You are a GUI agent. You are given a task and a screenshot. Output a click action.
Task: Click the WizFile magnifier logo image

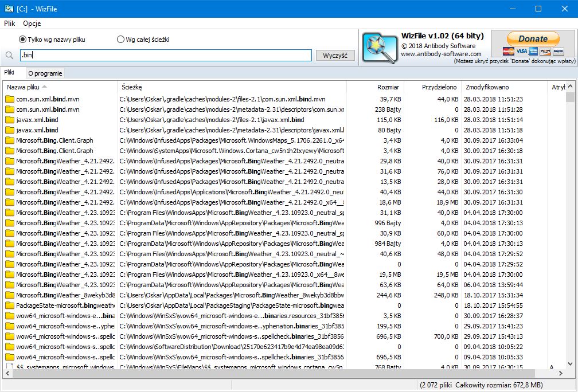coord(380,47)
